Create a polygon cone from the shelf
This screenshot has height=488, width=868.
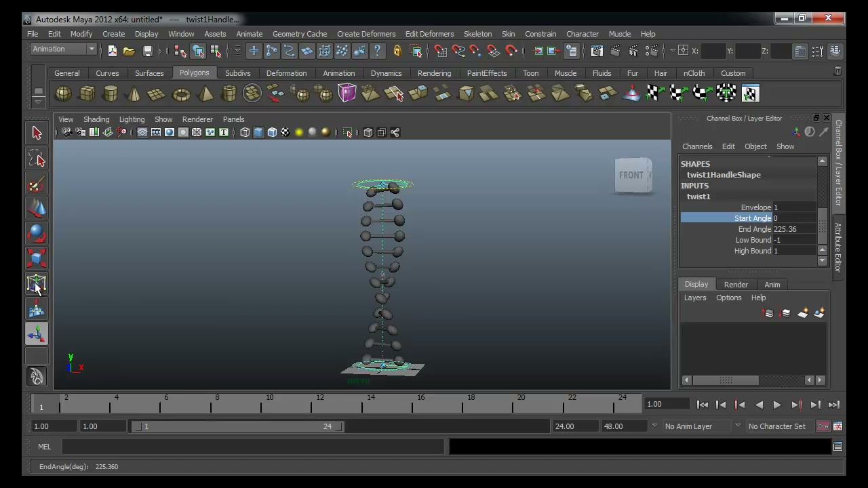pyautogui.click(x=134, y=94)
